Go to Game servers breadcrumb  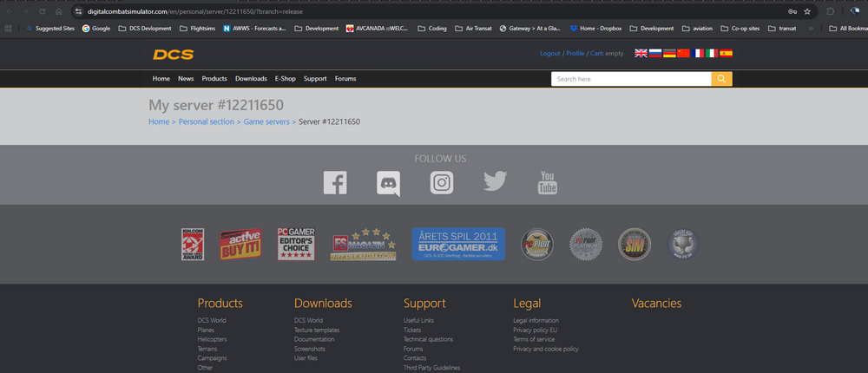click(x=266, y=121)
